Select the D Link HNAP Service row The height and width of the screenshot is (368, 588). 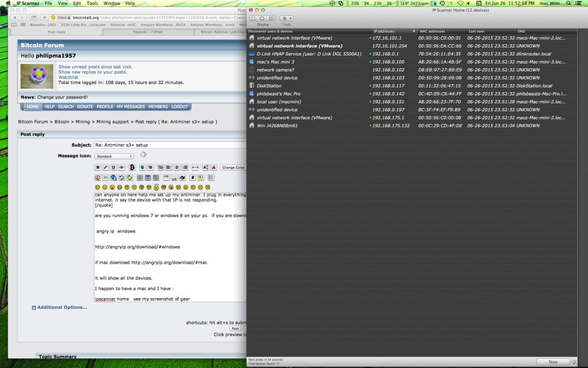point(412,54)
